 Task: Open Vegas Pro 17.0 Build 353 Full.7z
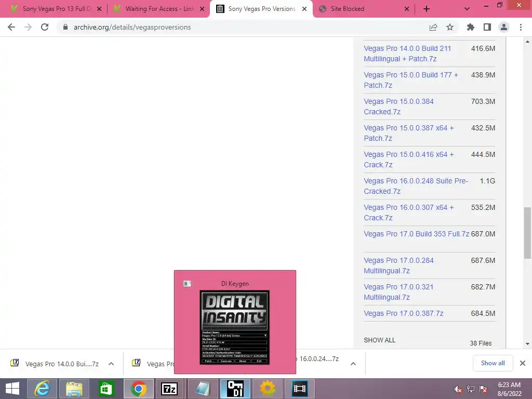click(x=416, y=234)
